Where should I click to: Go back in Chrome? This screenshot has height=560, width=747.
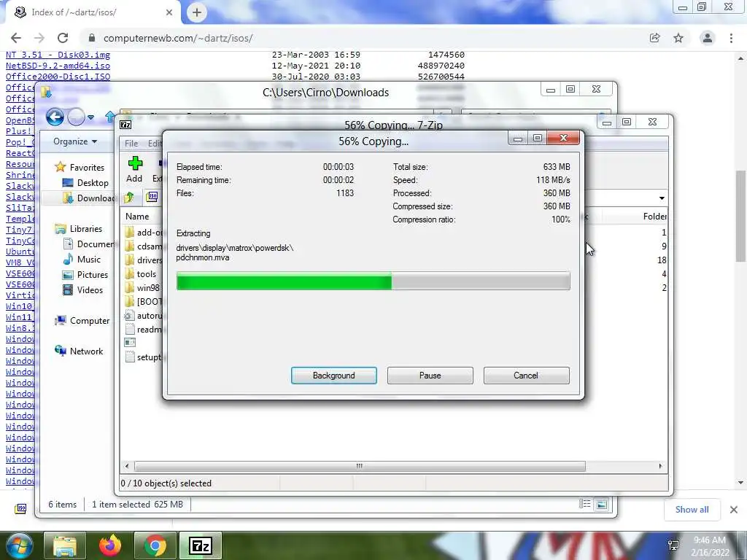tap(16, 38)
